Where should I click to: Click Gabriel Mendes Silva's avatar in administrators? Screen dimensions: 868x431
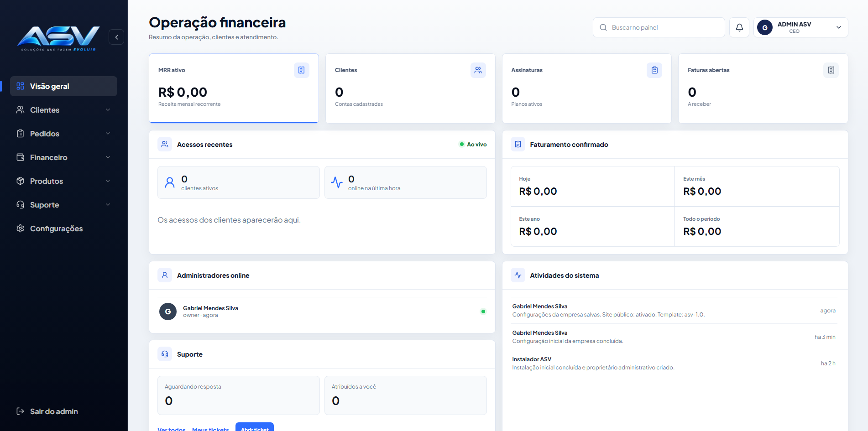(168, 312)
